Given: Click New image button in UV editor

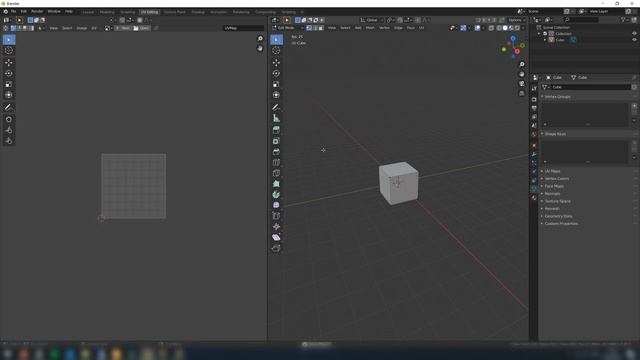Looking at the screenshot, I should [122, 28].
